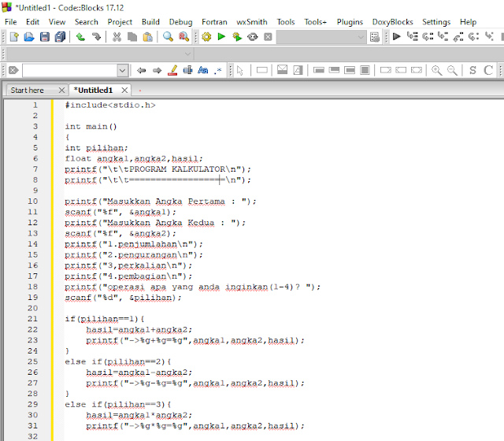The width and height of the screenshot is (504, 441).
Task: Open the View menu
Action: [x=57, y=22]
